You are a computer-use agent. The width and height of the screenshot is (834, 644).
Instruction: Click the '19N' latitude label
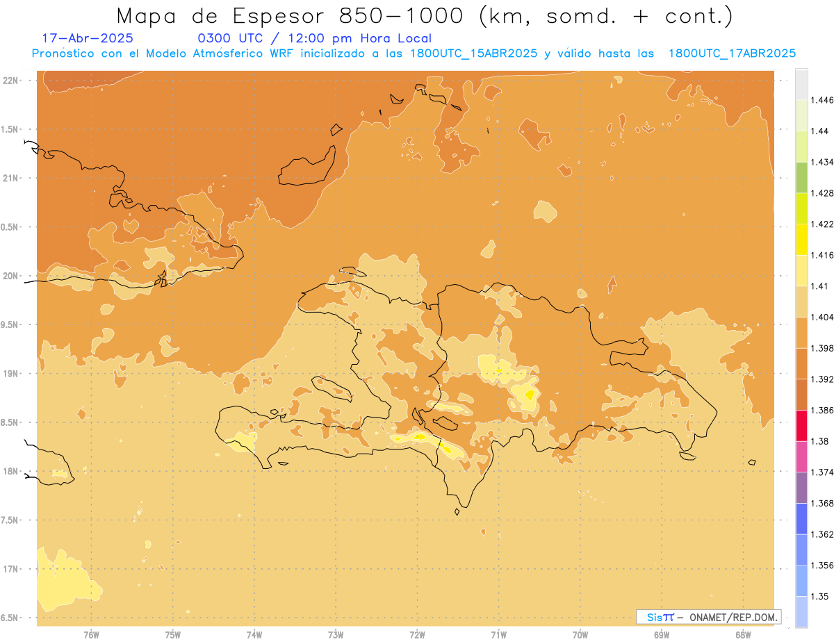click(x=11, y=374)
